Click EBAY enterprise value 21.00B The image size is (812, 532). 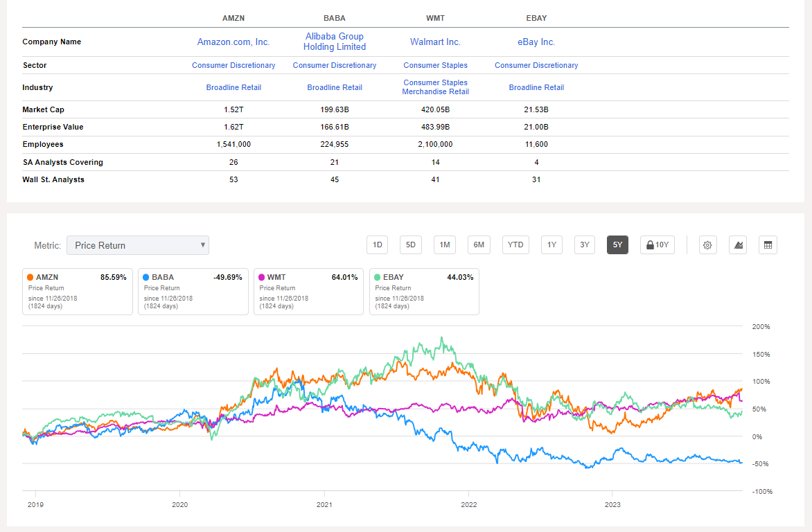pos(536,127)
